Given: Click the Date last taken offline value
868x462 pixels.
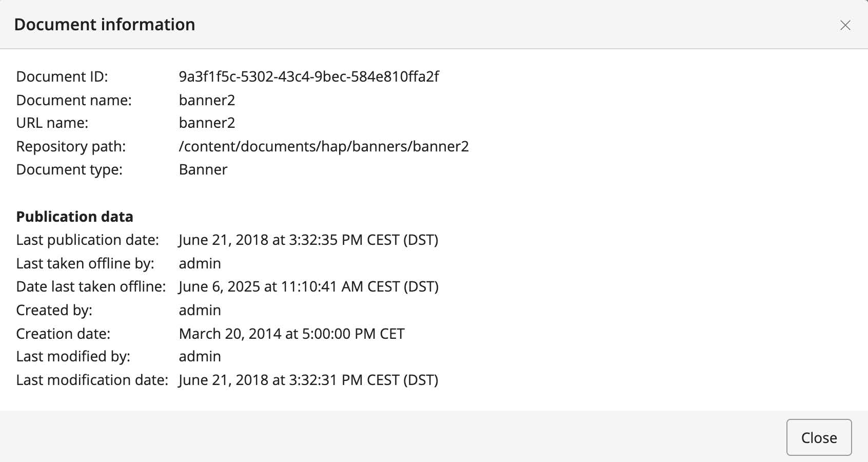Looking at the screenshot, I should pos(308,286).
